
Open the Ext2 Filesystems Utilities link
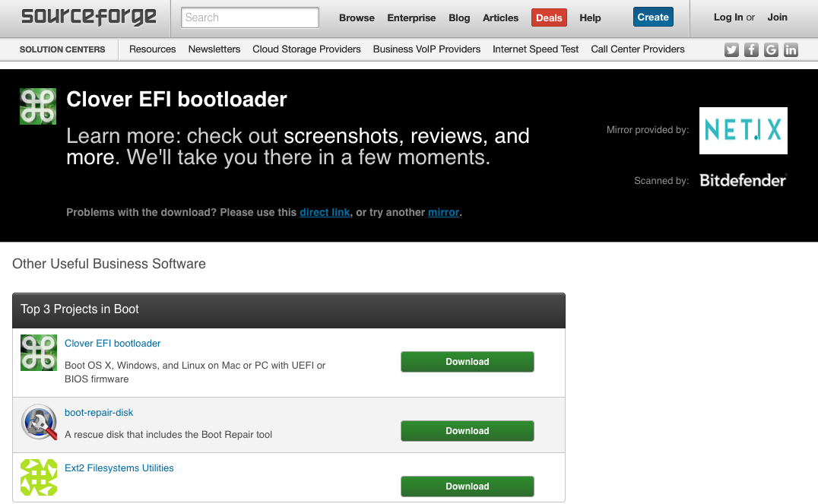119,468
